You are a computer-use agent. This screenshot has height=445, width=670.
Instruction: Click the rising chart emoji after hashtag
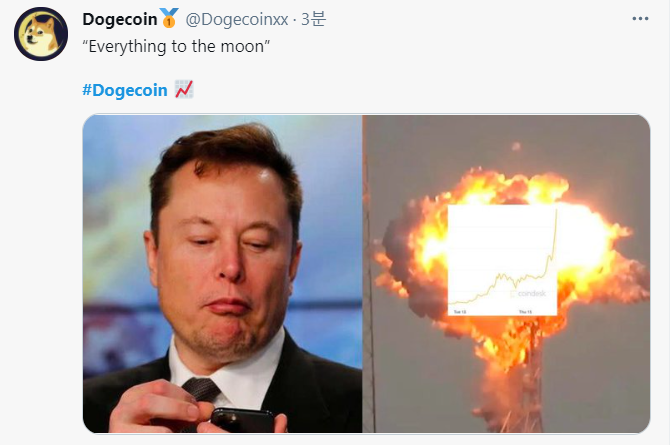pyautogui.click(x=184, y=90)
